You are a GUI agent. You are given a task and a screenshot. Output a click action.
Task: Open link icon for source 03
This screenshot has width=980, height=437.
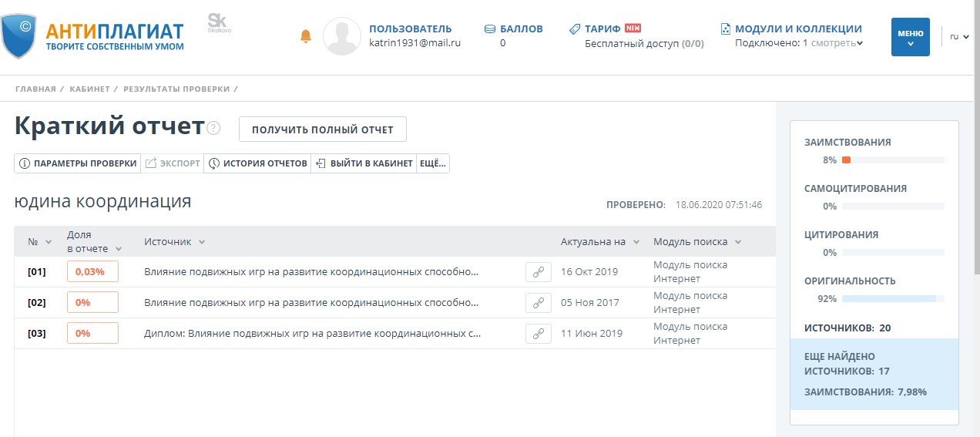coord(538,334)
